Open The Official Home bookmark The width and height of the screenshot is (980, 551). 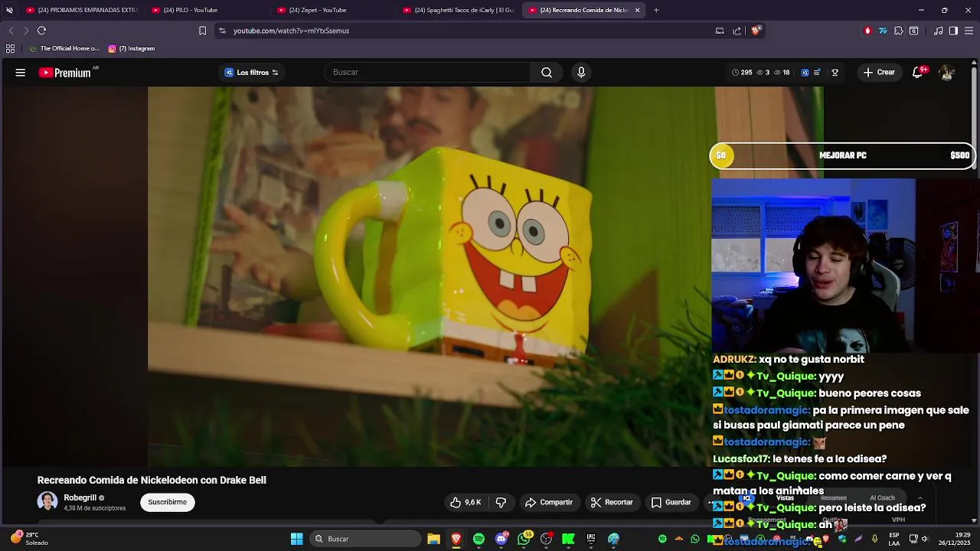click(64, 48)
